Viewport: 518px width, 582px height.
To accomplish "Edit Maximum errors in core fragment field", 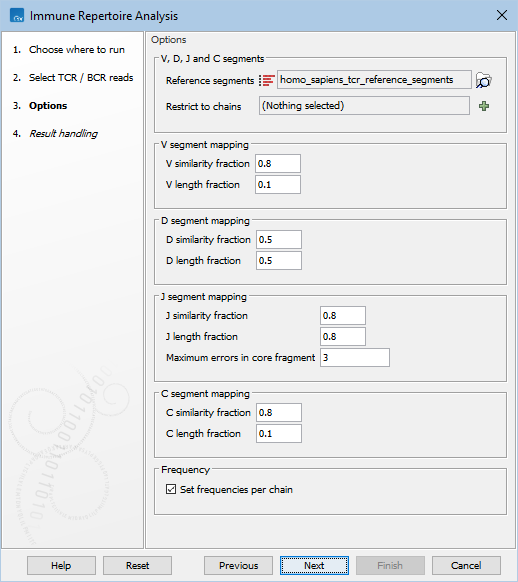I will pos(355,357).
